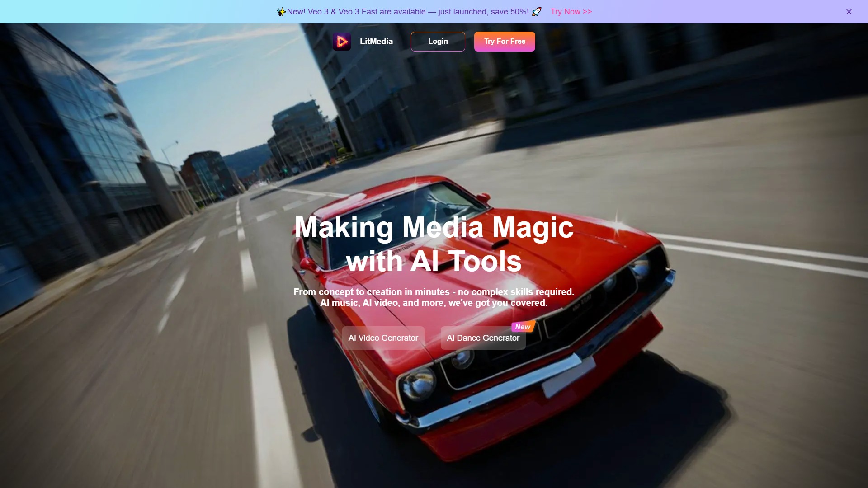868x488 pixels.
Task: Click the Try Now >> link
Action: pos(571,12)
